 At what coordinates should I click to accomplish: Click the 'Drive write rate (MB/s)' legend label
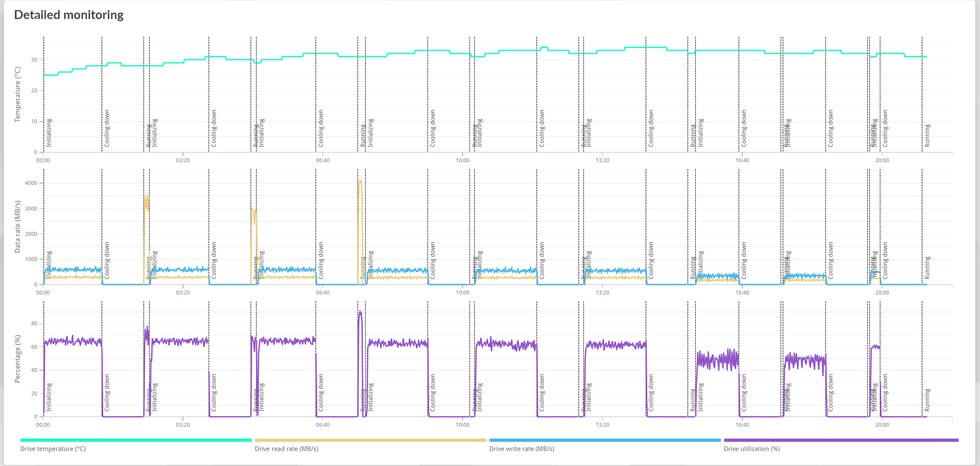(x=522, y=449)
